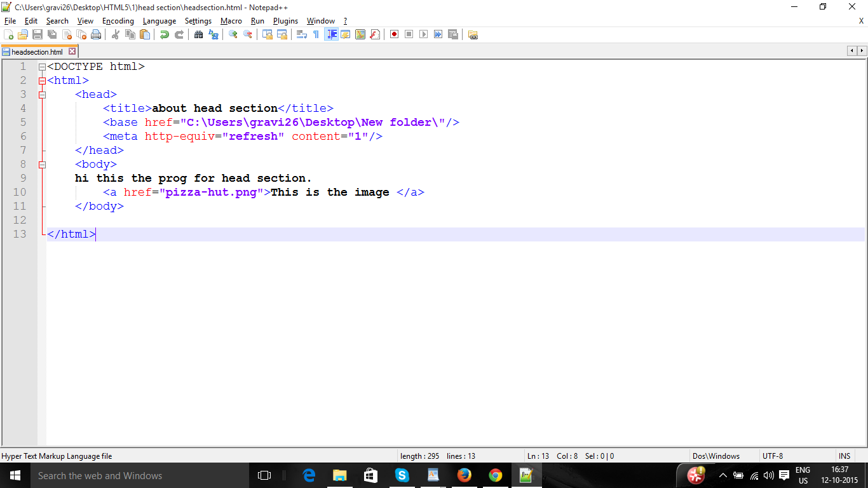Click the Zoom In magnifier icon
868x488 pixels.
[233, 34]
